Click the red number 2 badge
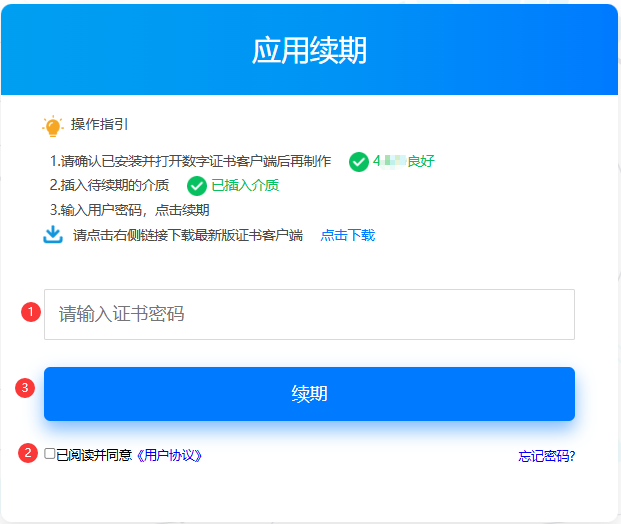 pyautogui.click(x=30, y=452)
